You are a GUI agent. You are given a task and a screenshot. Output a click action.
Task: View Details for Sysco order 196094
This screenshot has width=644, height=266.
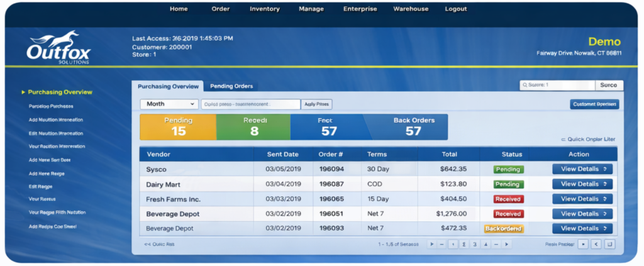click(x=582, y=169)
